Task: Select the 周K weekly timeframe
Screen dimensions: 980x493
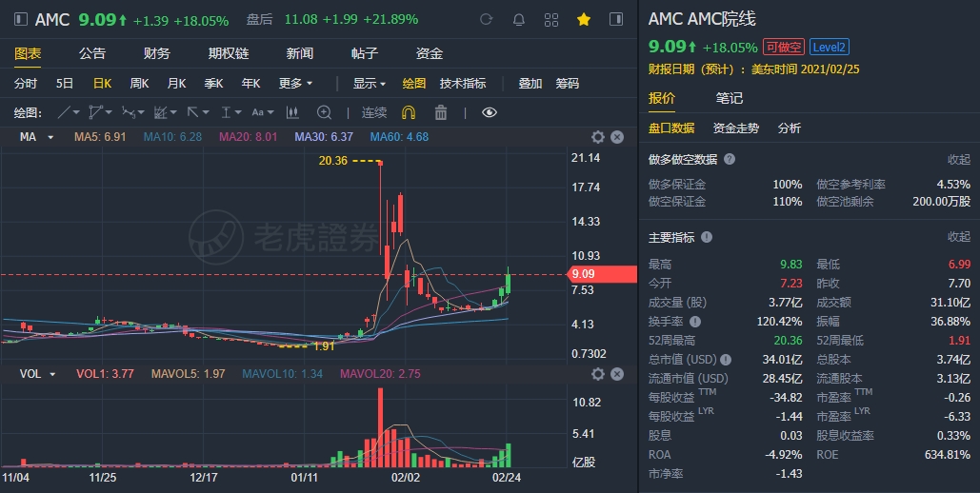Action: click(139, 83)
